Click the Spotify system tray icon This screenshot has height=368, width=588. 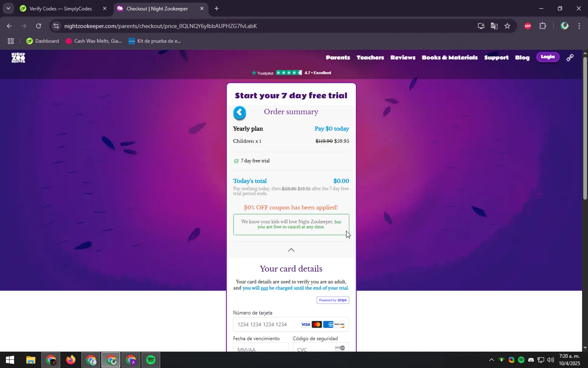[x=521, y=360]
